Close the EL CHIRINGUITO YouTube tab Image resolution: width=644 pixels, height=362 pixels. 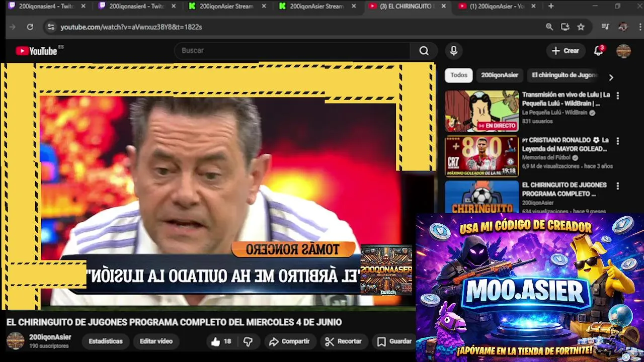[x=443, y=7]
